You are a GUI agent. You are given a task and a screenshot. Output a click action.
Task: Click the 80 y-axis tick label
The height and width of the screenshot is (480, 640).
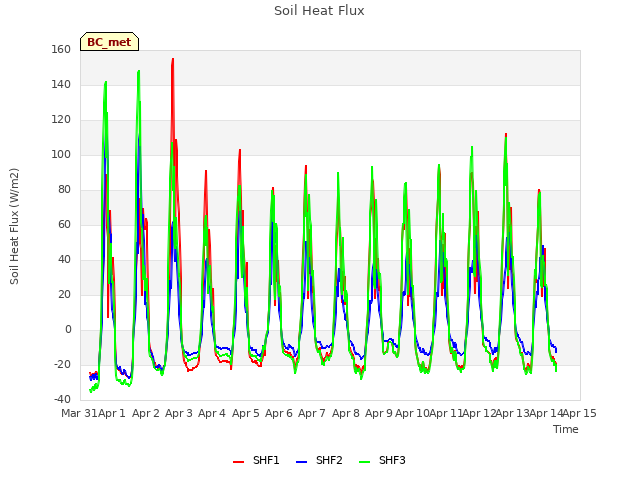coord(64,189)
